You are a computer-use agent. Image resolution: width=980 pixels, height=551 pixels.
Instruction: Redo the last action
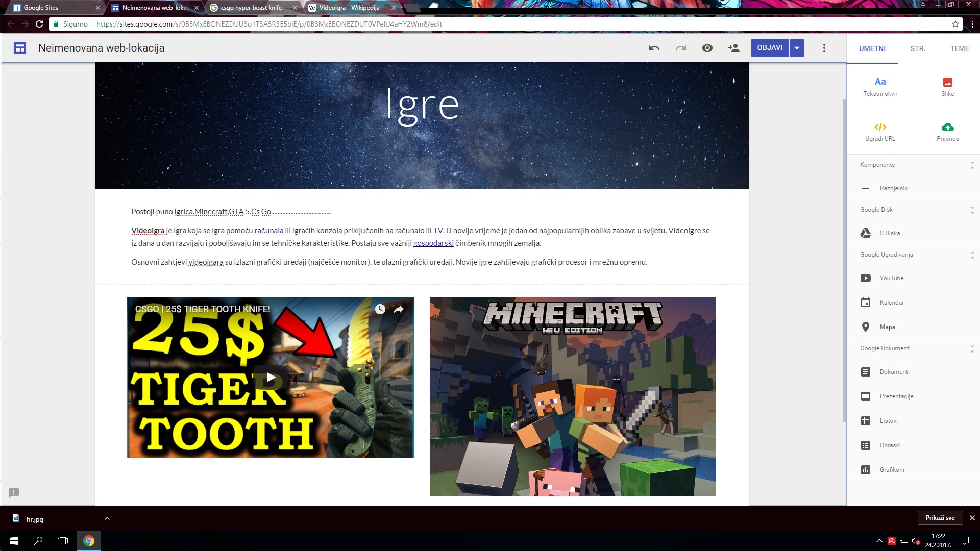pyautogui.click(x=681, y=48)
